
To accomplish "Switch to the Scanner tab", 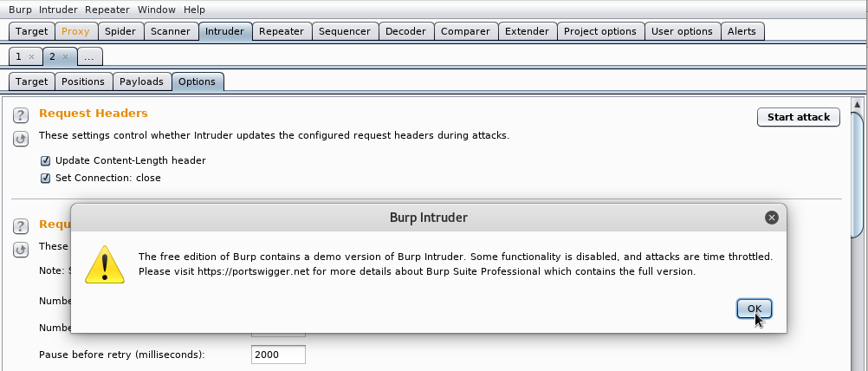I will tap(171, 31).
